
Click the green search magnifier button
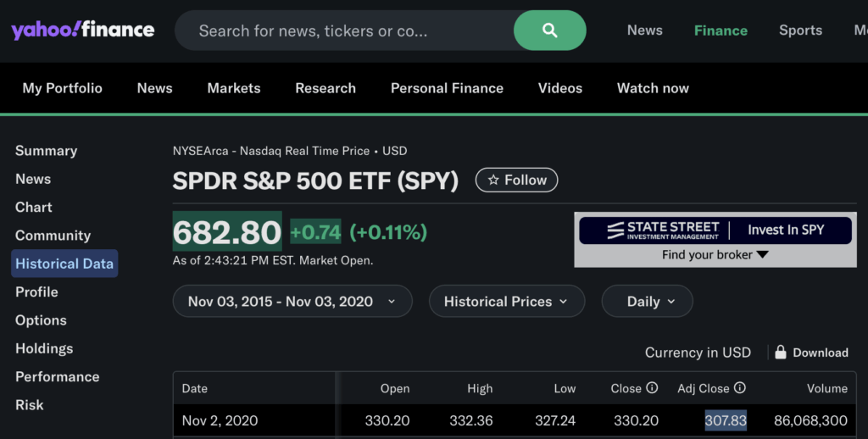click(549, 31)
